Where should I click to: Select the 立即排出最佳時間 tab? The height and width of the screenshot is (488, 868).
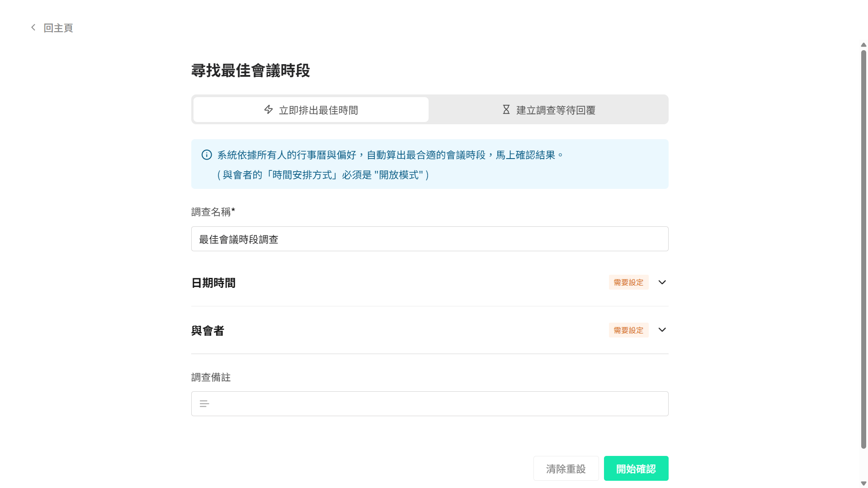click(310, 109)
